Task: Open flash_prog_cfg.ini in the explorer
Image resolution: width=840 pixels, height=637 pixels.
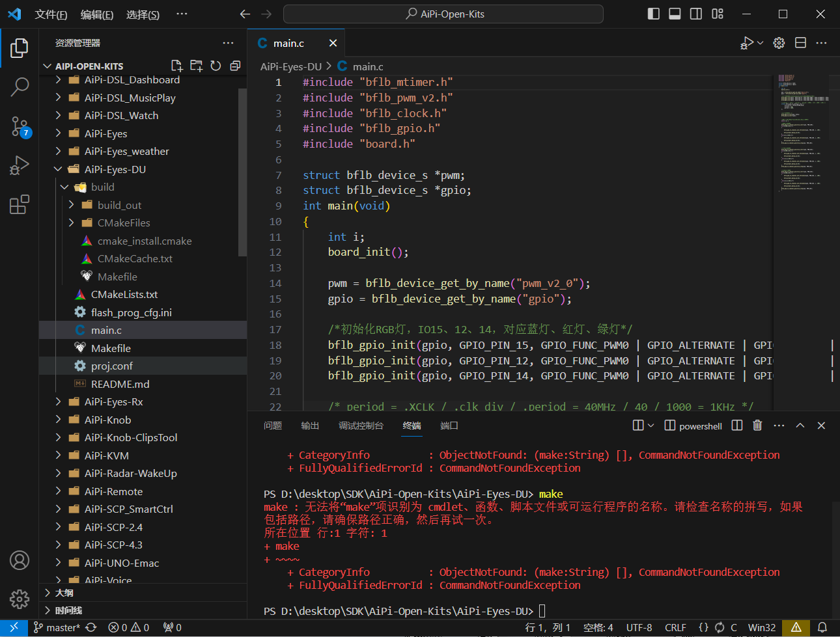Action: pos(143,312)
